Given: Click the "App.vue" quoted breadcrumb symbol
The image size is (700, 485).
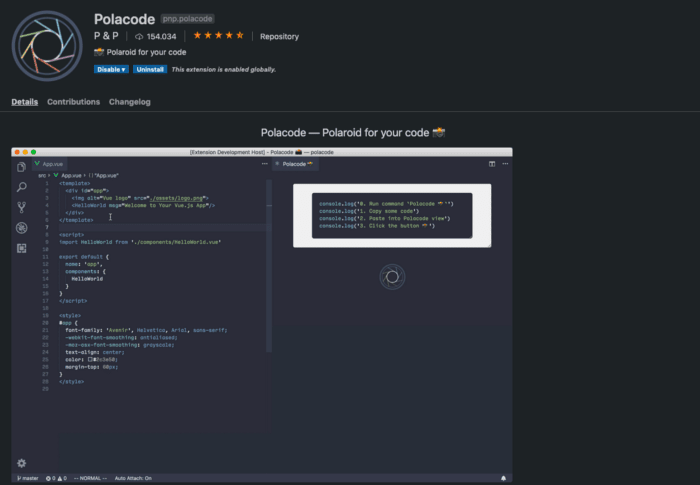Looking at the screenshot, I should pos(104,176).
